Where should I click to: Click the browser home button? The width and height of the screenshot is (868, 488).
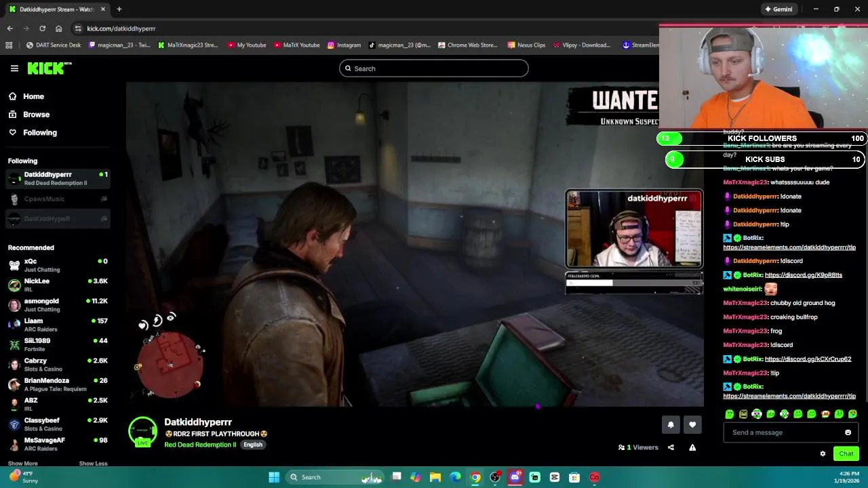59,28
